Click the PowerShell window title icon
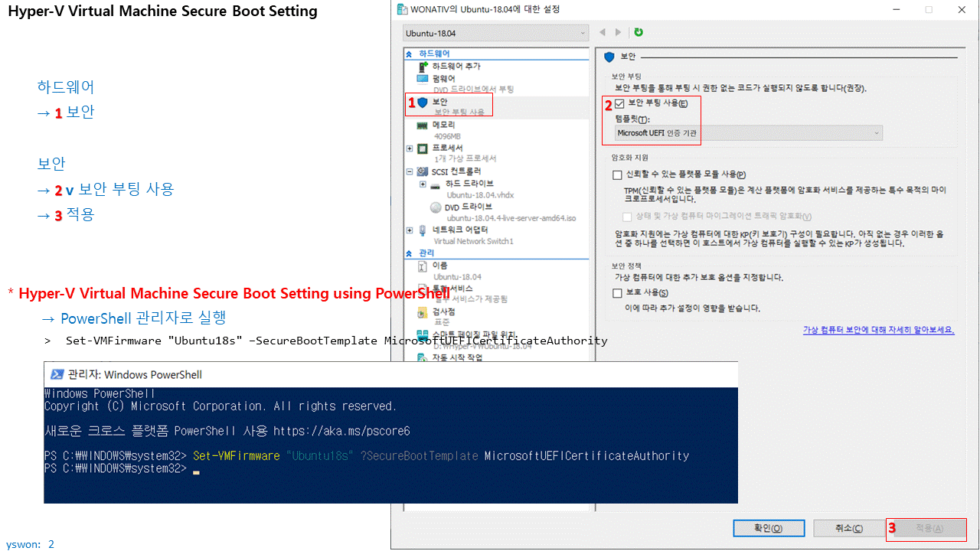 pyautogui.click(x=57, y=374)
